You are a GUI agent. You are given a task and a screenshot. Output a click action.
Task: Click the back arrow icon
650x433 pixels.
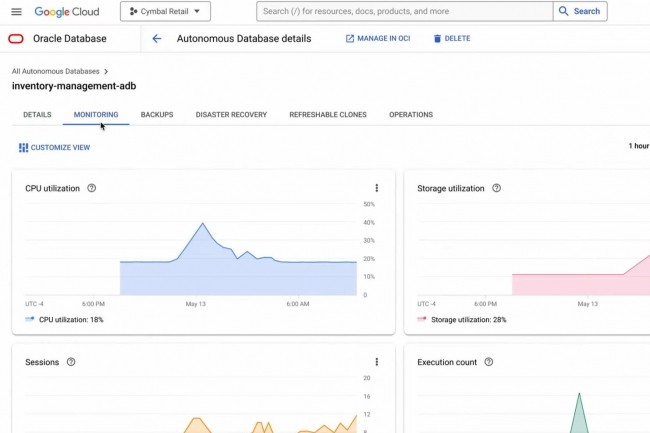coord(157,39)
